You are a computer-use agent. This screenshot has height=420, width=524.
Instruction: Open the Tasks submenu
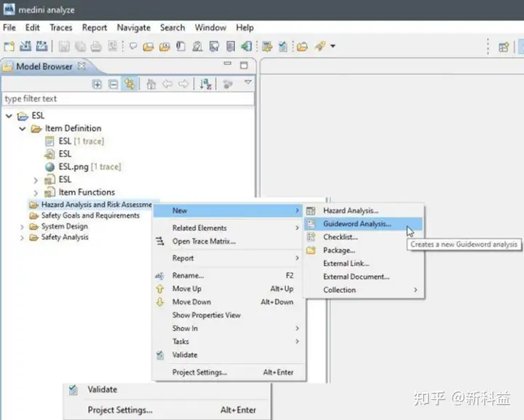pyautogui.click(x=229, y=341)
